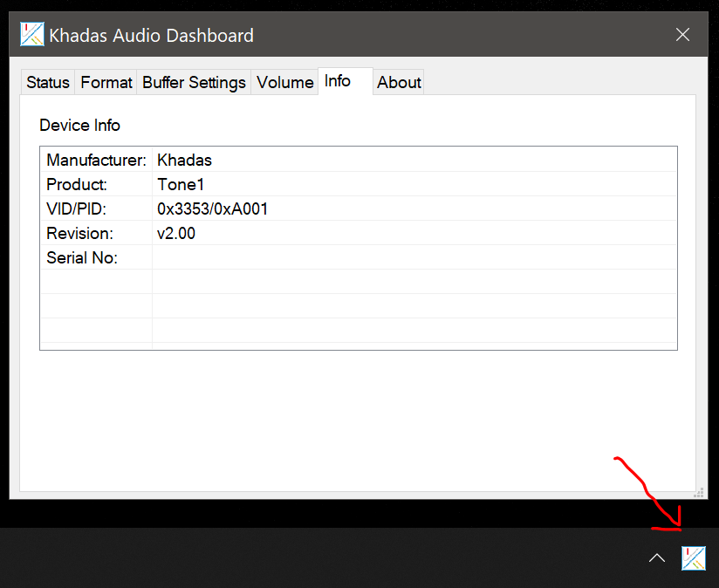The width and height of the screenshot is (719, 588).
Task: Click the window resize grip corner
Action: tap(698, 493)
